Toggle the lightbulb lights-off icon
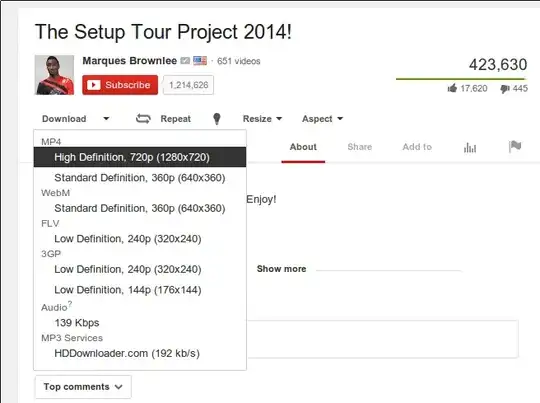The width and height of the screenshot is (540, 403). click(x=217, y=119)
